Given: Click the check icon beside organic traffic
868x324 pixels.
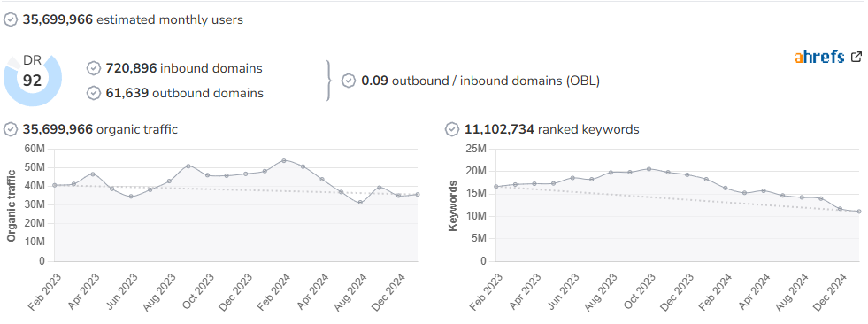Looking at the screenshot, I should 10,129.
